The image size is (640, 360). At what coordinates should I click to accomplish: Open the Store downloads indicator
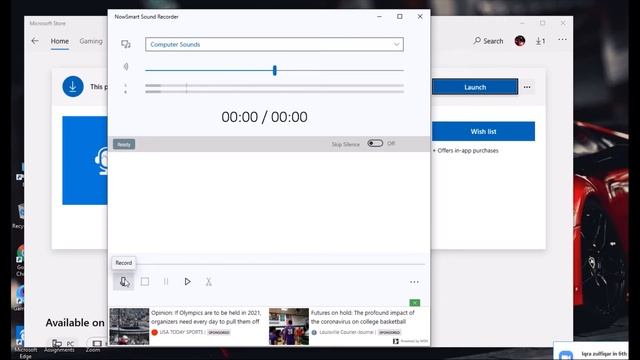[x=541, y=41]
